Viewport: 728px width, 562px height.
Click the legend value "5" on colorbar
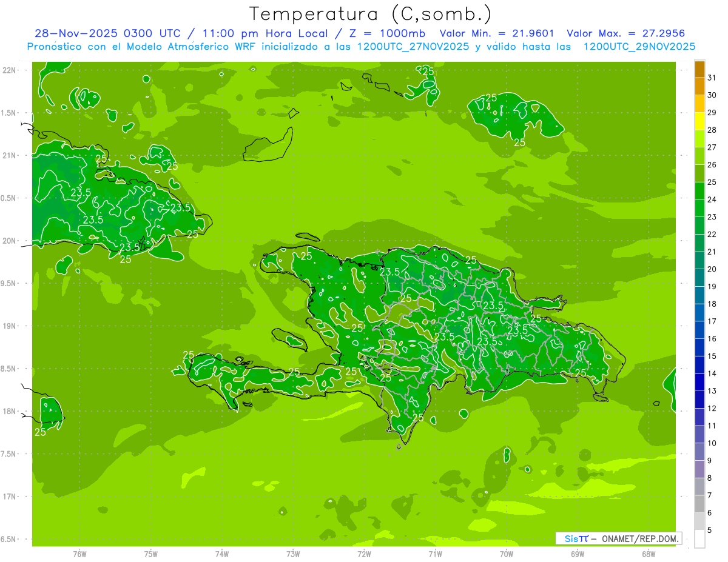pyautogui.click(x=710, y=530)
